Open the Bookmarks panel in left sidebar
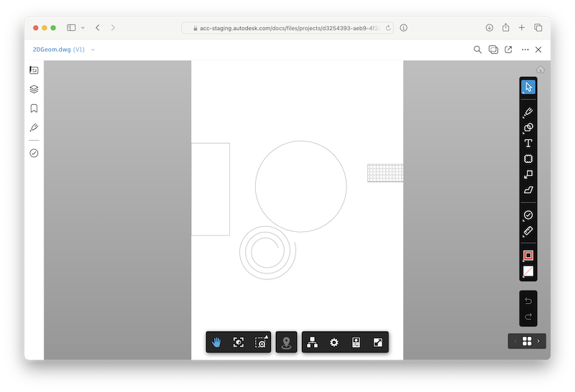Viewport: 575px width, 392px height. tap(34, 109)
